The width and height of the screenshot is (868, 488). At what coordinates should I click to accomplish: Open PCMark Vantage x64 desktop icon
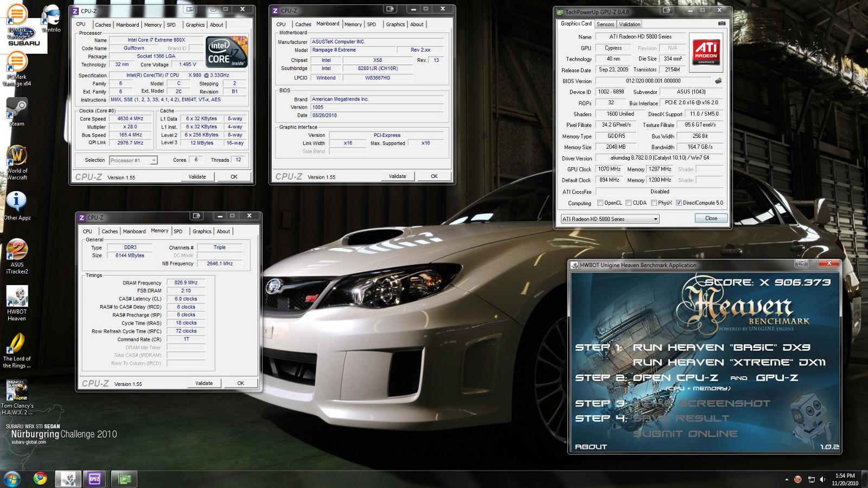tap(17, 69)
